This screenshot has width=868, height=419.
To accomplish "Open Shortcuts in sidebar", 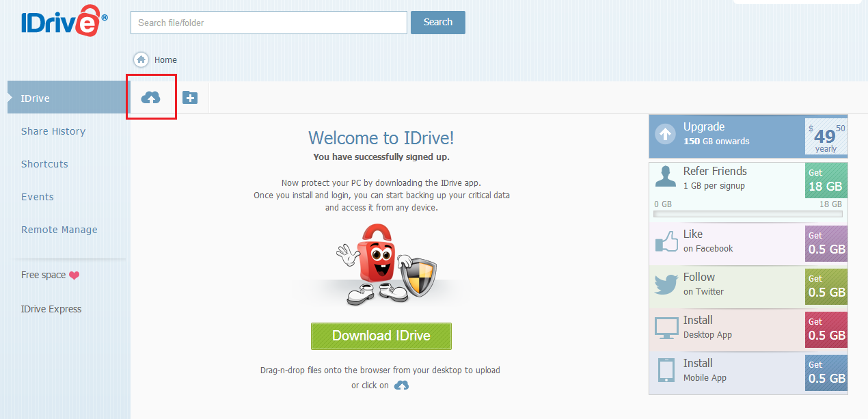I will click(x=44, y=164).
